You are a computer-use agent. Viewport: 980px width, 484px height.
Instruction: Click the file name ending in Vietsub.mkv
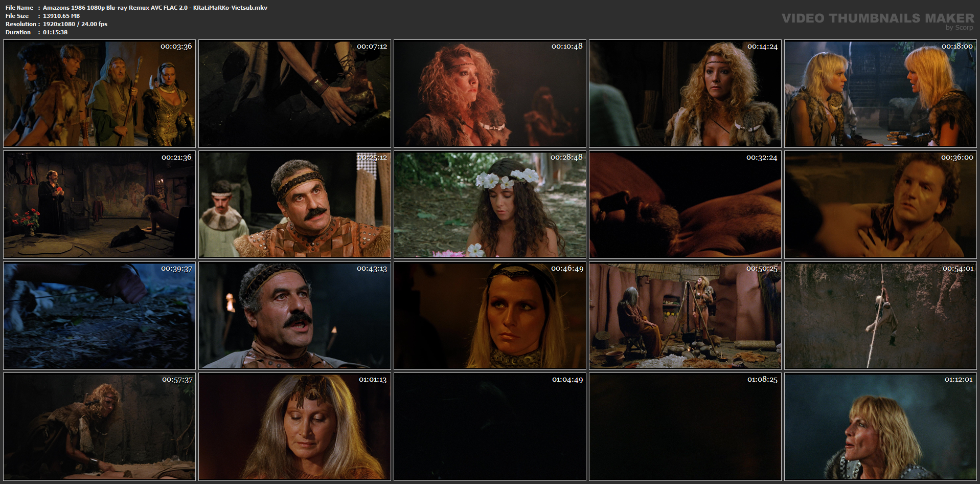coord(155,8)
